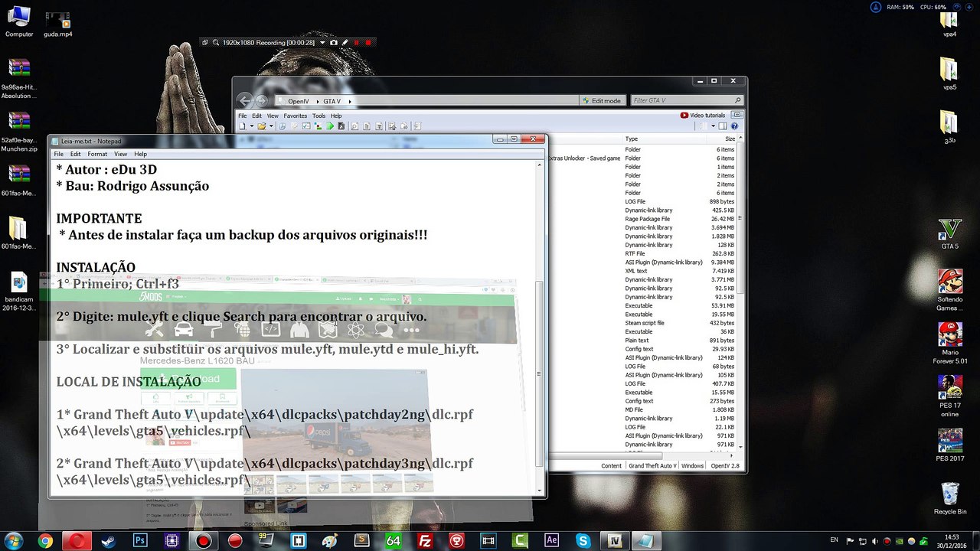Stop the Bandicam recording with red button
The height and width of the screenshot is (551, 980).
click(368, 43)
